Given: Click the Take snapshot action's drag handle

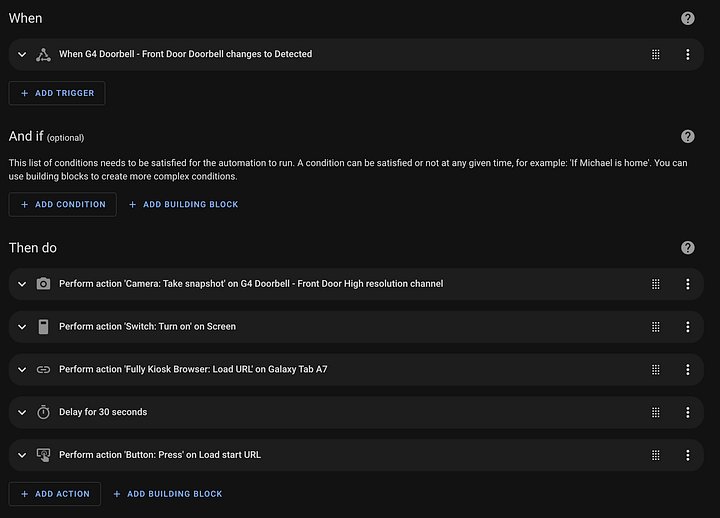Looking at the screenshot, I should (x=656, y=284).
